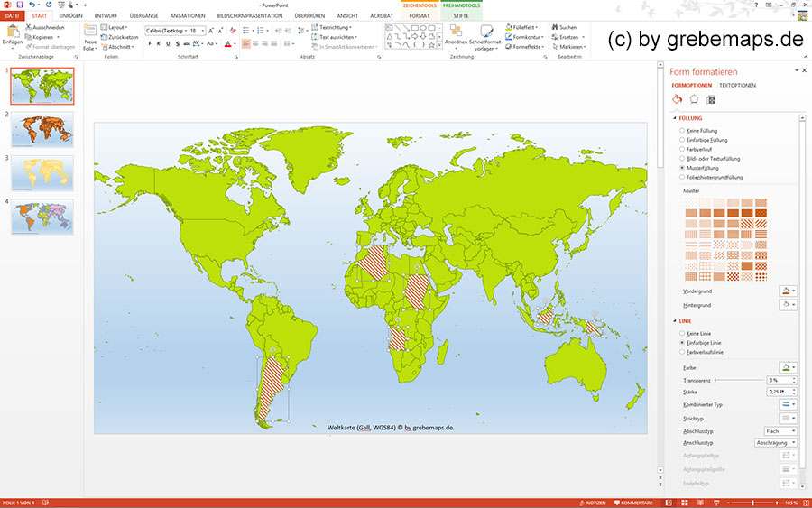Click Formkontur shape outline button
The width and height of the screenshot is (812, 508).
(x=523, y=37)
